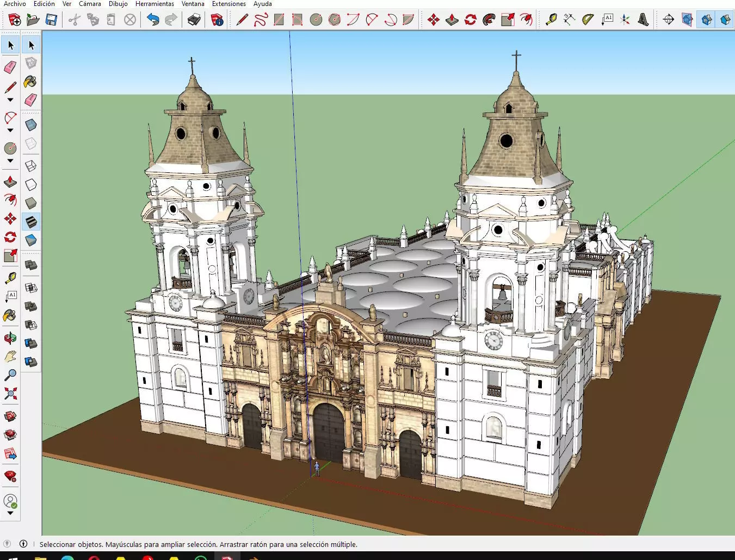The height and width of the screenshot is (560, 735).
Task: Click the Follow Me tool icon
Action: click(x=489, y=20)
